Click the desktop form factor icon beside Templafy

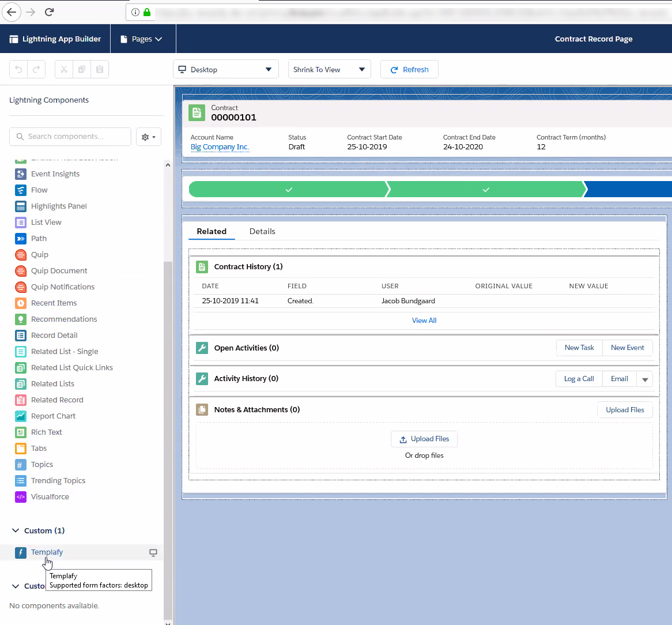click(153, 552)
